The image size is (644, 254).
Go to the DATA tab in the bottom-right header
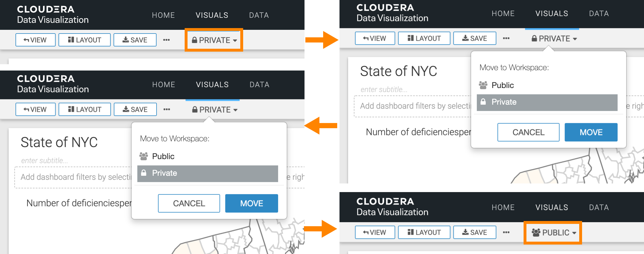[x=599, y=207]
